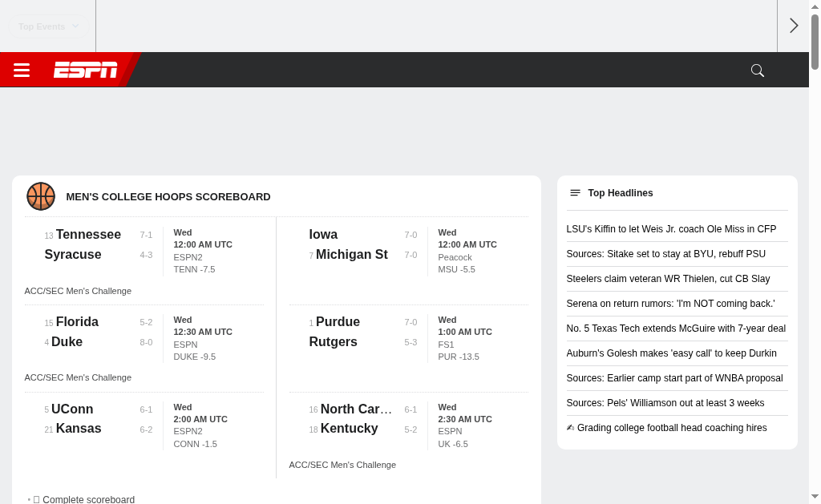
Task: Expand the Top Events dropdown
Action: (x=48, y=26)
